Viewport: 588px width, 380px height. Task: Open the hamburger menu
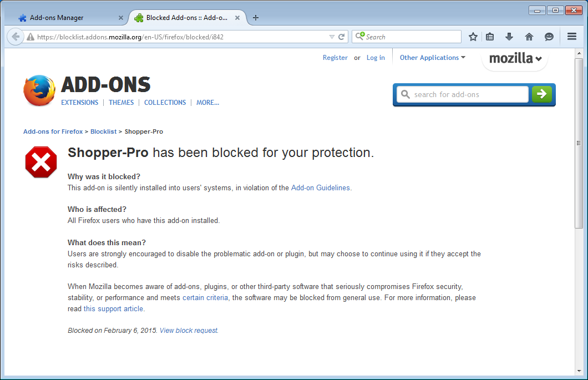click(x=572, y=37)
